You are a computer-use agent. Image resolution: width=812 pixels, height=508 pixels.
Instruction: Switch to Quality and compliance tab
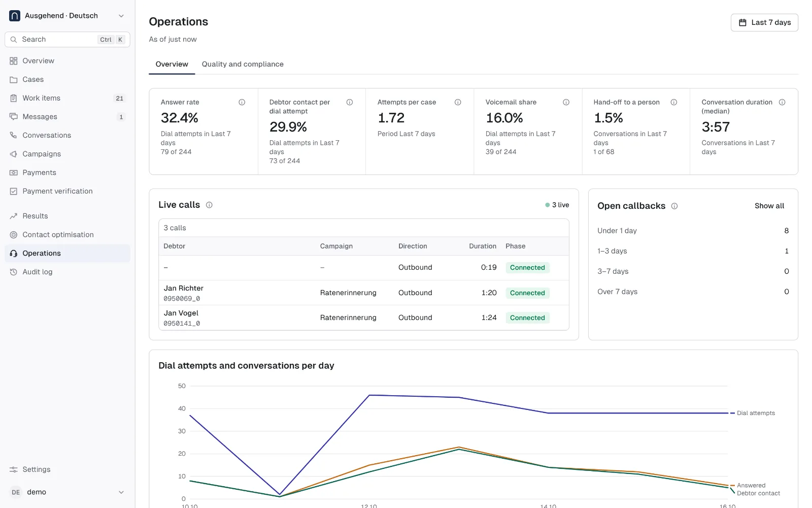(x=243, y=64)
